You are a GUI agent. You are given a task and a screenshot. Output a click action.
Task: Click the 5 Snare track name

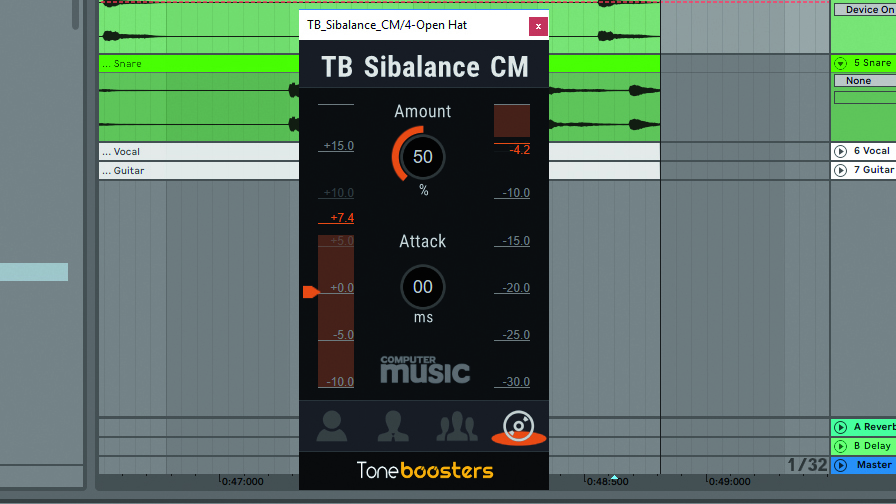872,63
